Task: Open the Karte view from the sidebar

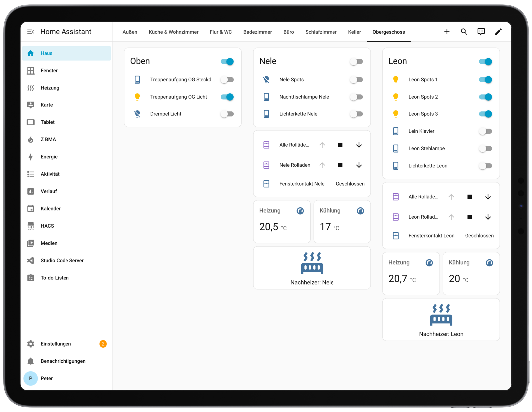Action: coord(47,105)
